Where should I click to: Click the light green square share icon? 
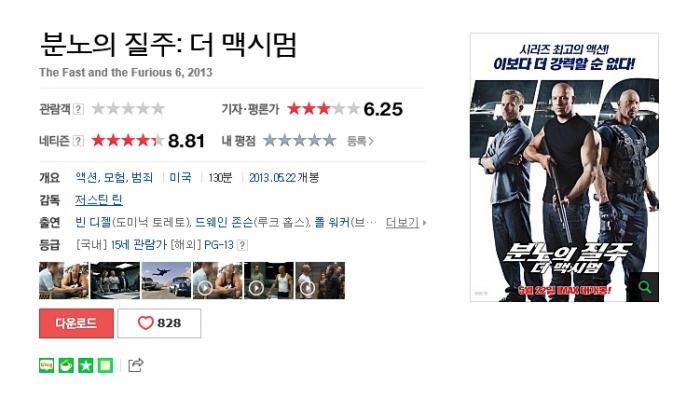105,365
